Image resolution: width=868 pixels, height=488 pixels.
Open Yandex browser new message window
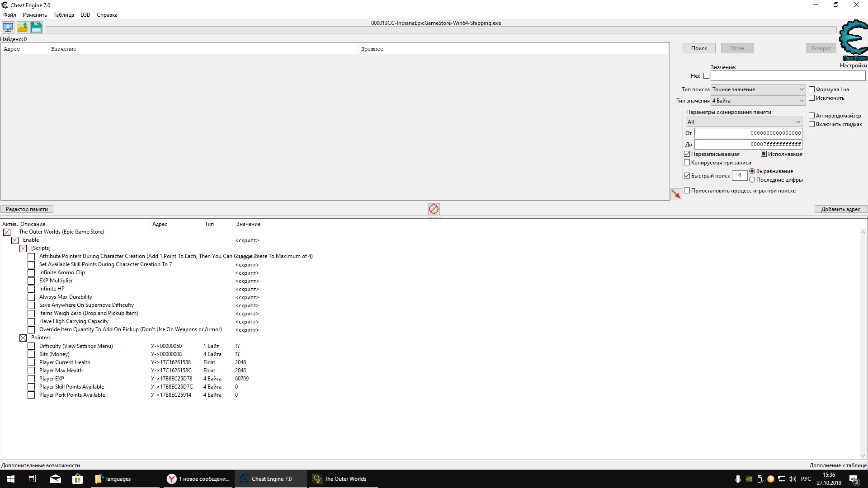pyautogui.click(x=198, y=479)
